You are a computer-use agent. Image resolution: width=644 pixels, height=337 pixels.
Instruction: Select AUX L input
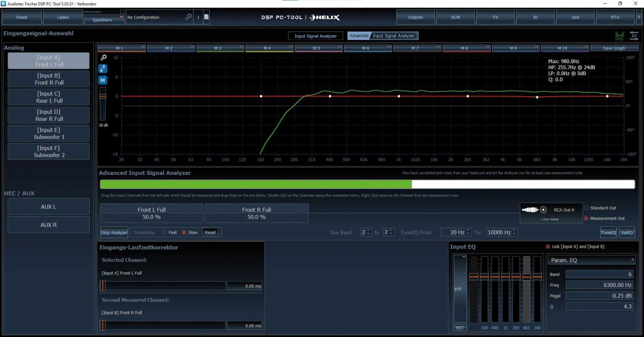pos(49,207)
